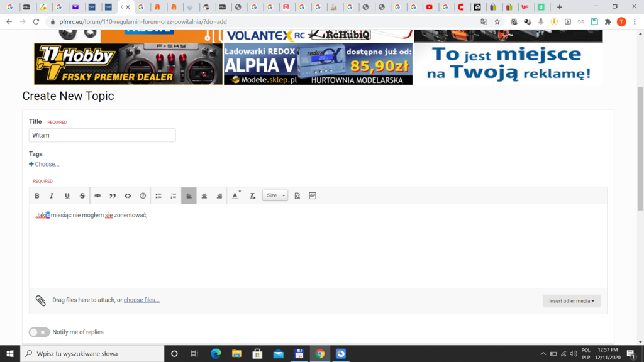Insert a bulleted list
The width and height of the screenshot is (644, 362).
point(158,196)
